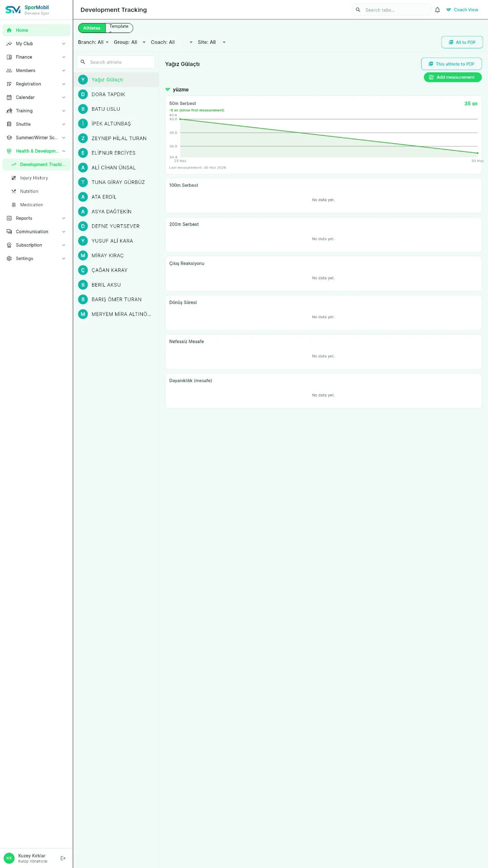Click the Reports chart icon
The width and height of the screenshot is (488, 868).
[9, 218]
